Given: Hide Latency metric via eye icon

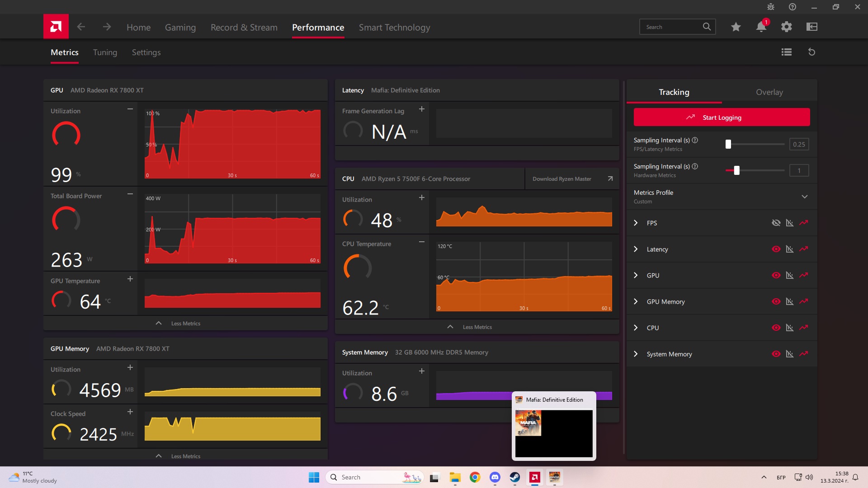Looking at the screenshot, I should (x=776, y=249).
